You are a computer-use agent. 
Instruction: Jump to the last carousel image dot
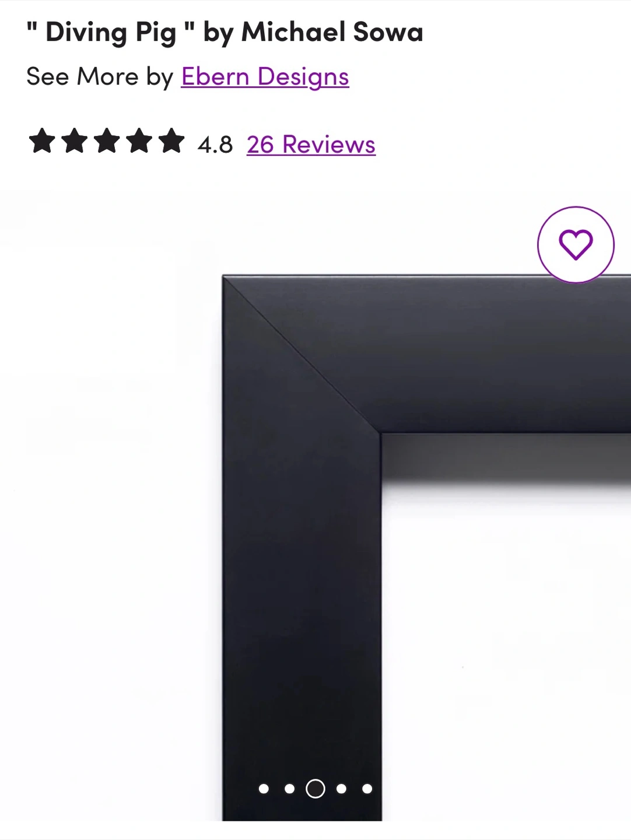pos(367,789)
